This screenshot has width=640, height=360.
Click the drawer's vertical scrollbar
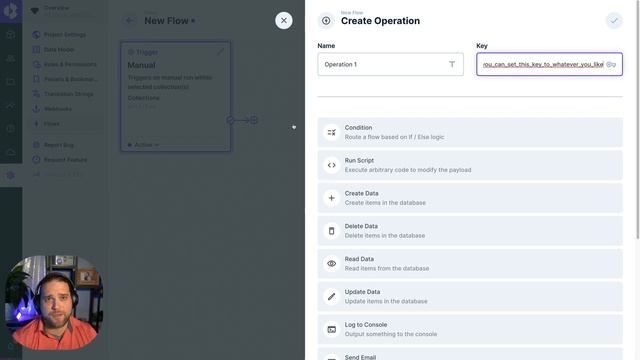click(638, 119)
